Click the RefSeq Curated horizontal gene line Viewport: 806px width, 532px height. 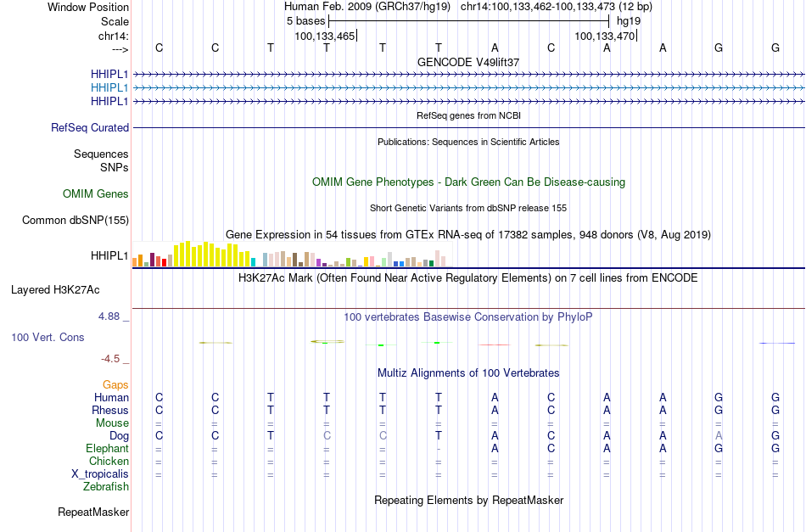click(x=469, y=127)
